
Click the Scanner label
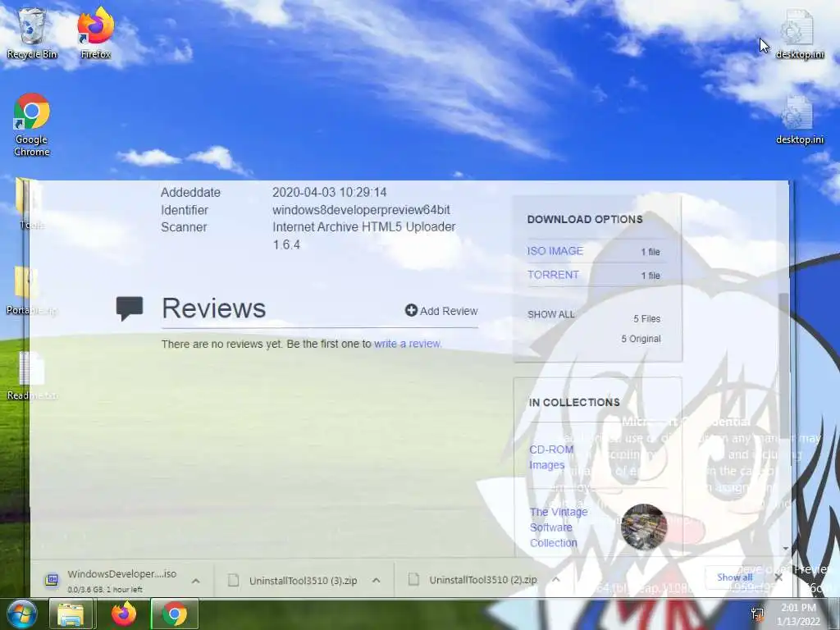click(x=184, y=227)
